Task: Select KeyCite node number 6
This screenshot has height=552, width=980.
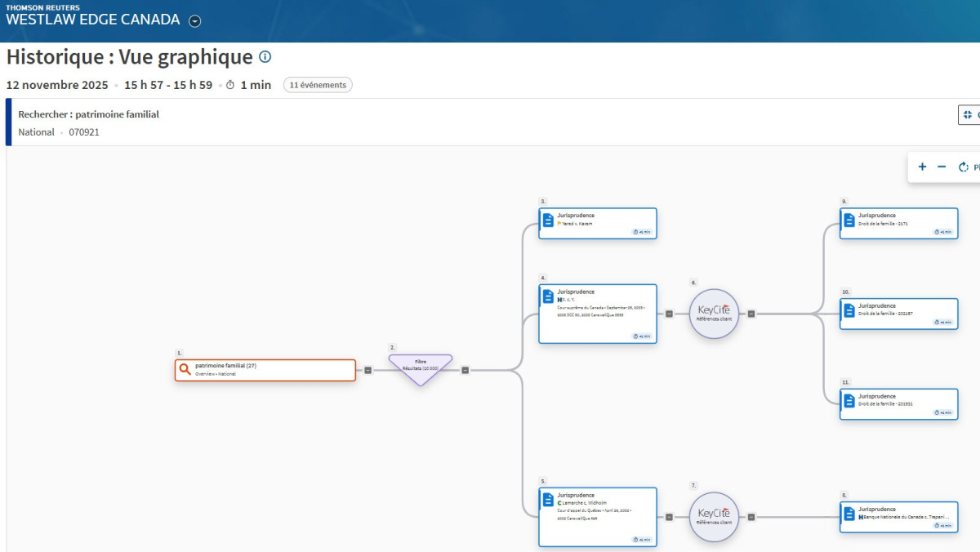Action: pos(714,313)
